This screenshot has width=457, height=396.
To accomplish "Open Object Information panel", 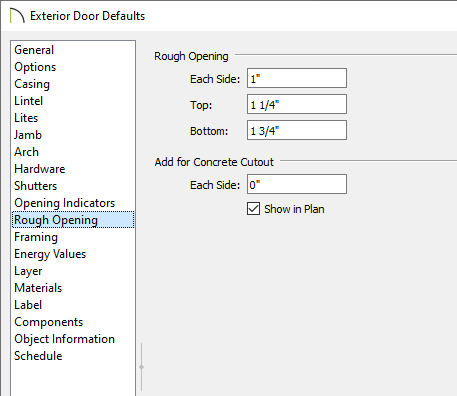I will tap(64, 339).
